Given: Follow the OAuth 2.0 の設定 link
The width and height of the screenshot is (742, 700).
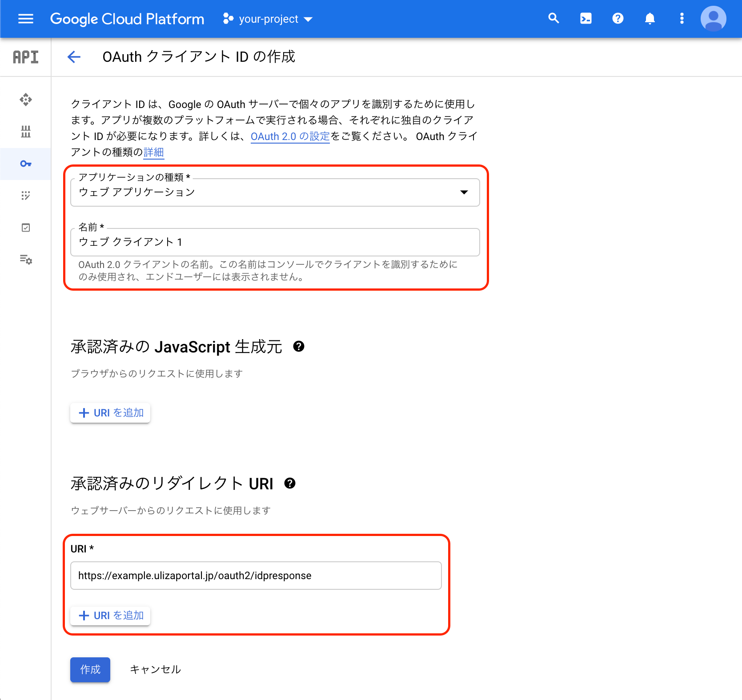Looking at the screenshot, I should pyautogui.click(x=290, y=136).
